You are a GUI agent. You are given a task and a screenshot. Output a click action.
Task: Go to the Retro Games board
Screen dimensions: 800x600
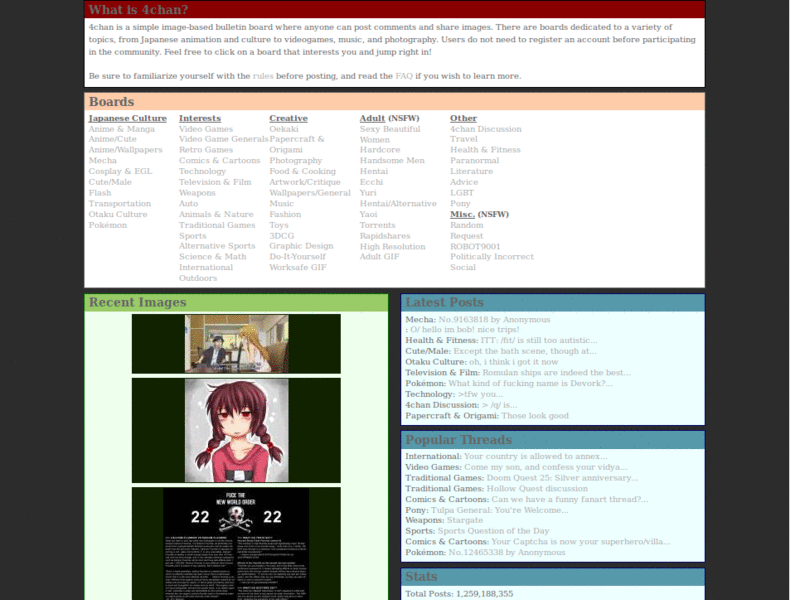coord(206,149)
